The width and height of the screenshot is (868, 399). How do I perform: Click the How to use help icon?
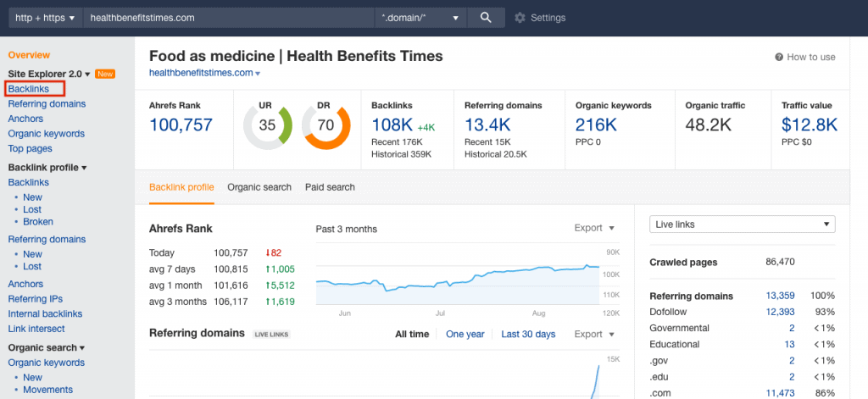[x=779, y=57]
